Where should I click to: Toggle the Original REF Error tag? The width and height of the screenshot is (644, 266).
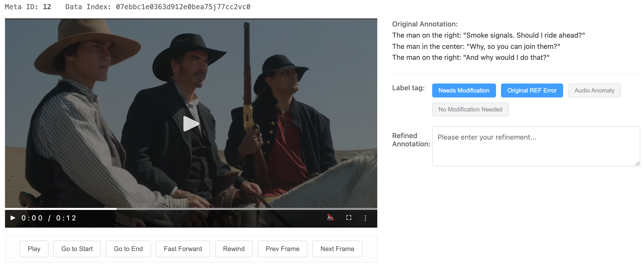point(531,90)
